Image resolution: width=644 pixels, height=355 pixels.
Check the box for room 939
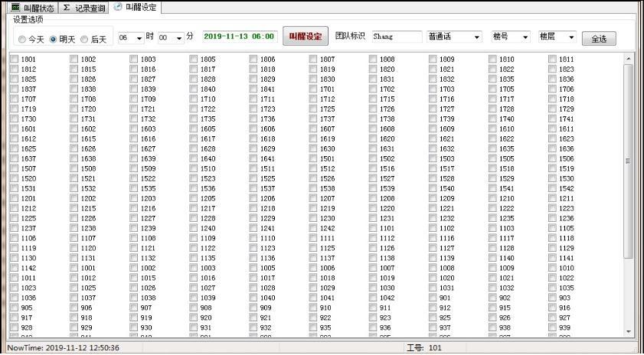[x=552, y=327]
